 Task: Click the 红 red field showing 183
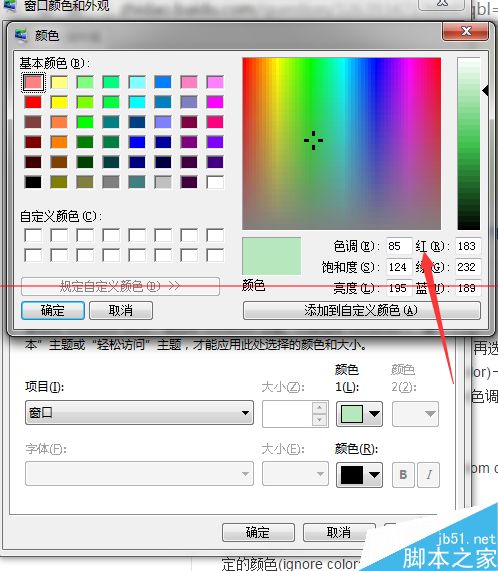point(468,246)
